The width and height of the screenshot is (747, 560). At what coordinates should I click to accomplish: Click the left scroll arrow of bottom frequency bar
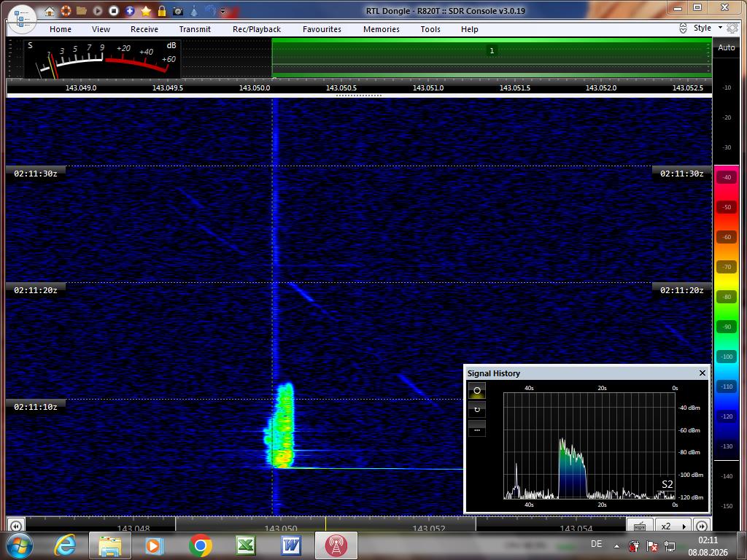click(x=15, y=526)
